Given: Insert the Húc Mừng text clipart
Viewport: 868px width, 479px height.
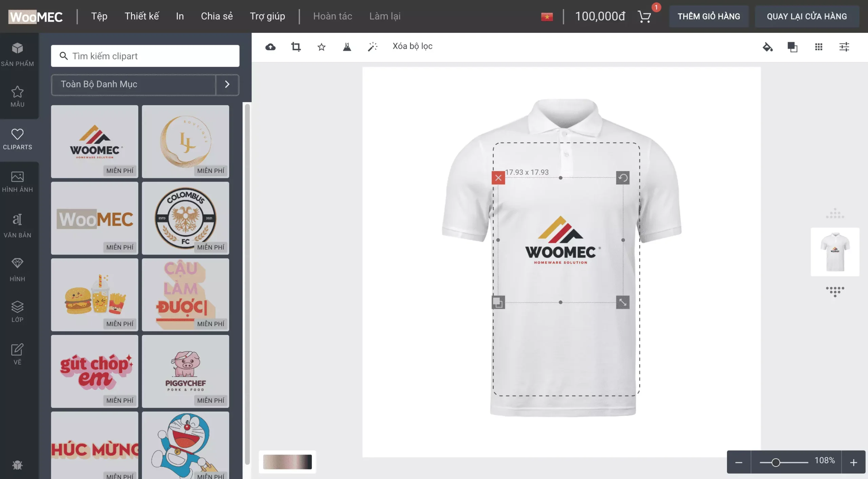Looking at the screenshot, I should (95, 445).
